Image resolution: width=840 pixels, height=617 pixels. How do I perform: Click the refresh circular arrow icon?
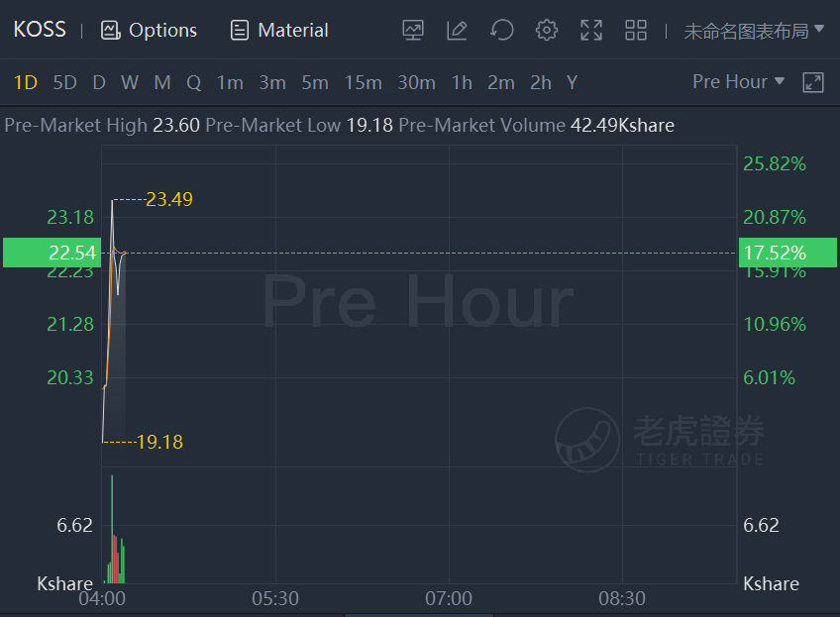(x=502, y=30)
